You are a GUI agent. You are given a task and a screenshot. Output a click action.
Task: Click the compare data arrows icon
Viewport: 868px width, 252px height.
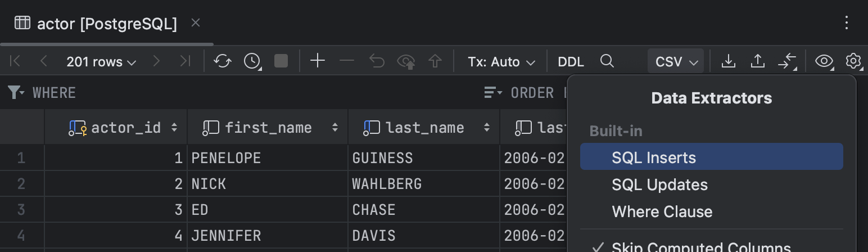[x=787, y=61]
